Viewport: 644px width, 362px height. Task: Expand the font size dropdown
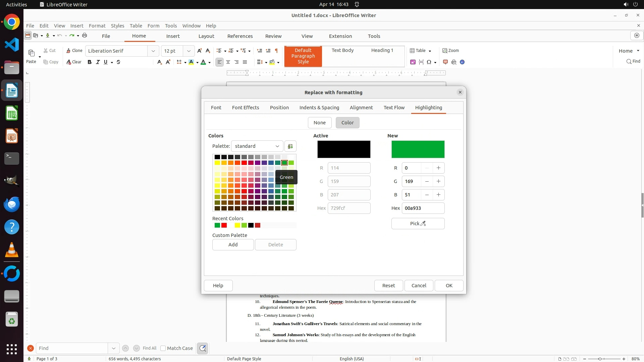189,51
